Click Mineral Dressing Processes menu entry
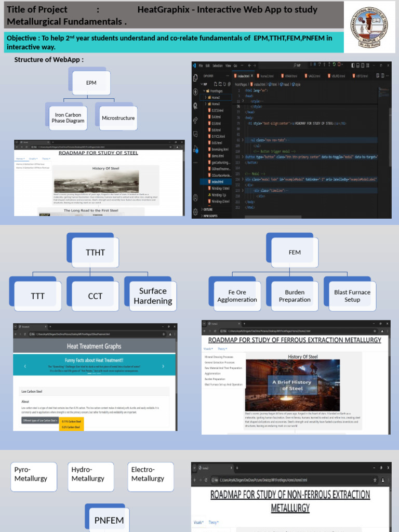 tap(219, 357)
